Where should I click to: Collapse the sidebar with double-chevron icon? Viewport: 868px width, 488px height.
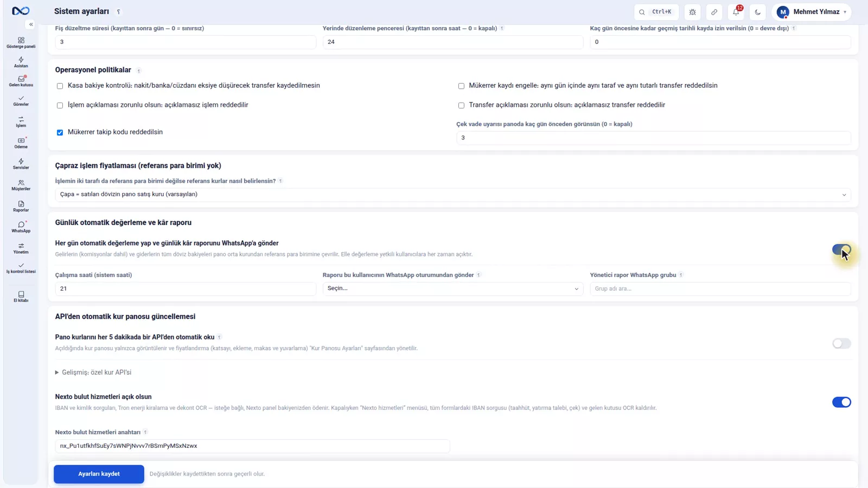[x=31, y=24]
